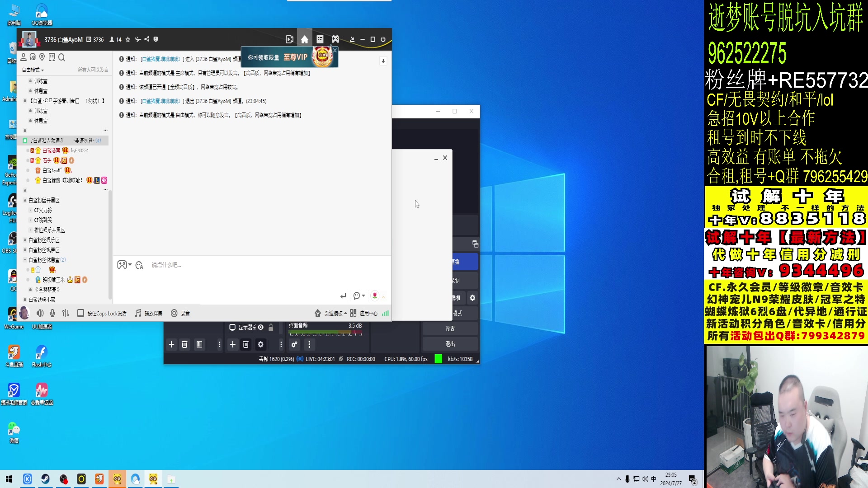This screenshot has height=488, width=868.
Task: Open OBS 设置 settings button
Action: click(x=450, y=328)
